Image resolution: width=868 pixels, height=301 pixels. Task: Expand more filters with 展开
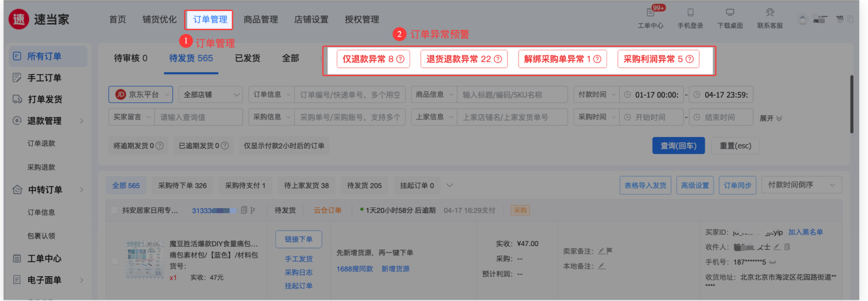coord(771,118)
